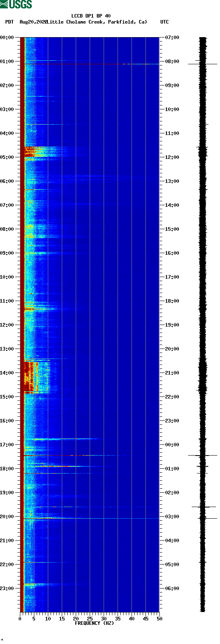Click the broadband event line near 01:07 PDT

92,64
